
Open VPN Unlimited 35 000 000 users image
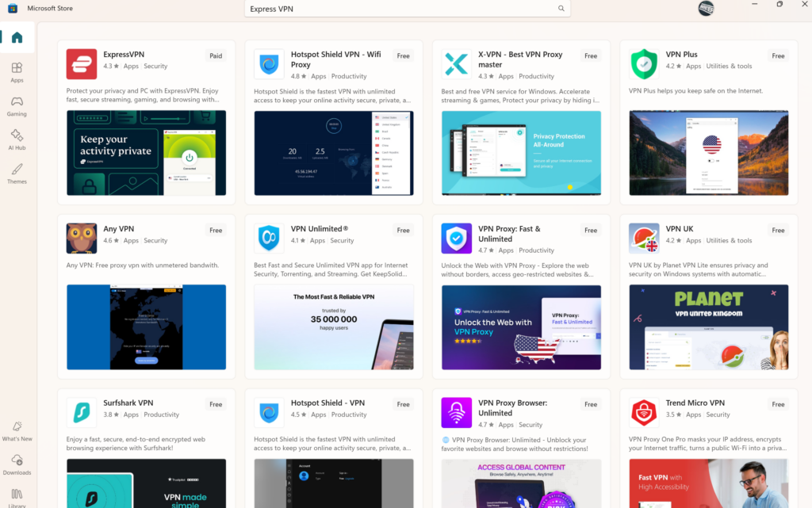point(334,327)
